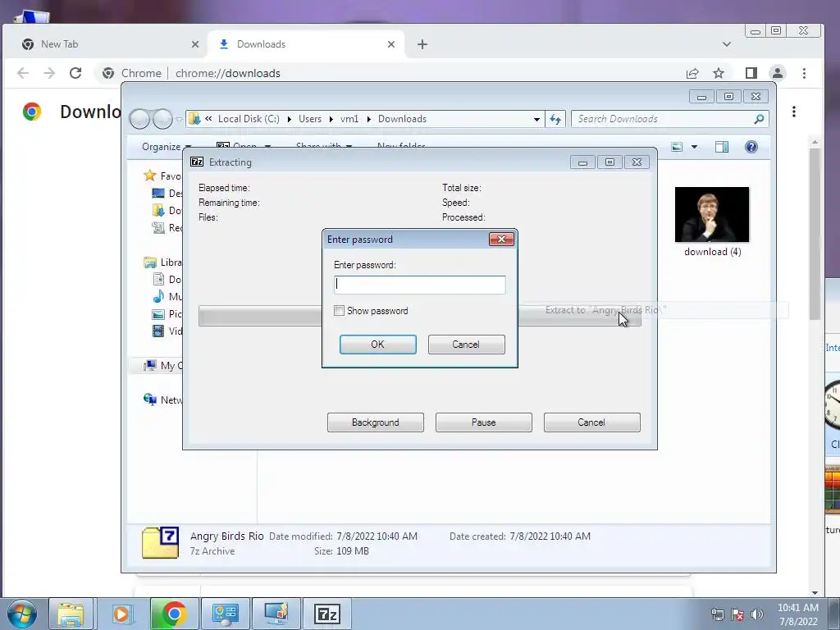Open Pictures library icon in navigation pane
Screen dimensions: 840x630
coord(158,314)
